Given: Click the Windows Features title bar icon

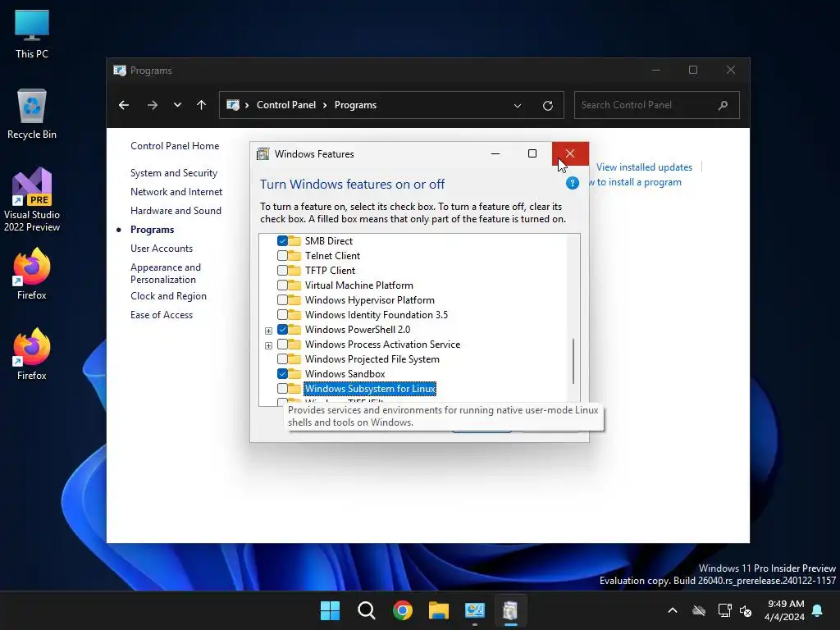Looking at the screenshot, I should (x=262, y=153).
